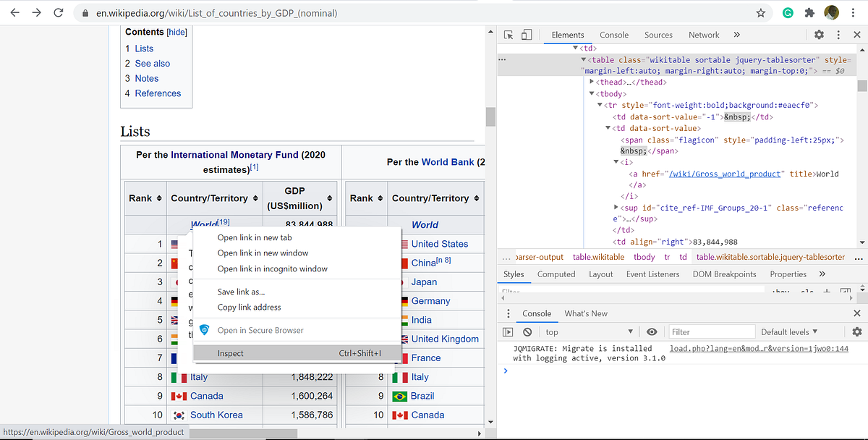Image resolution: width=868 pixels, height=440 pixels.
Task: Choose Inspect from the context menu
Action: (x=230, y=353)
